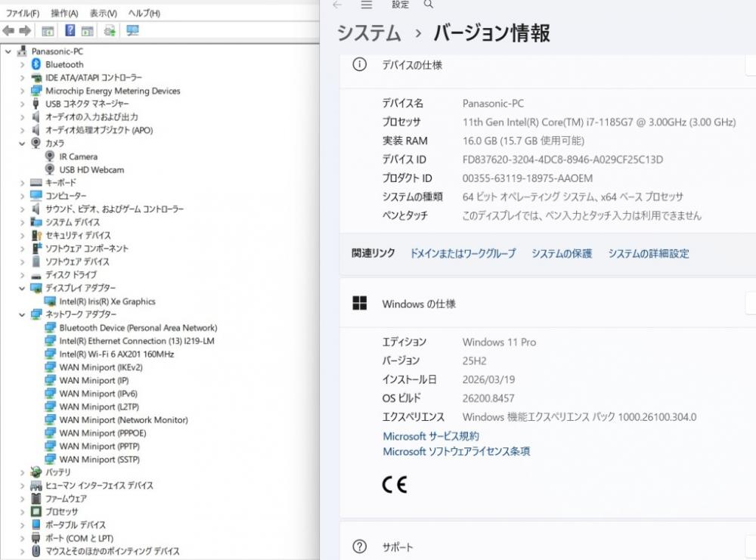Open the Settings hamburger navigation menu
The image size is (756, 560).
(367, 5)
